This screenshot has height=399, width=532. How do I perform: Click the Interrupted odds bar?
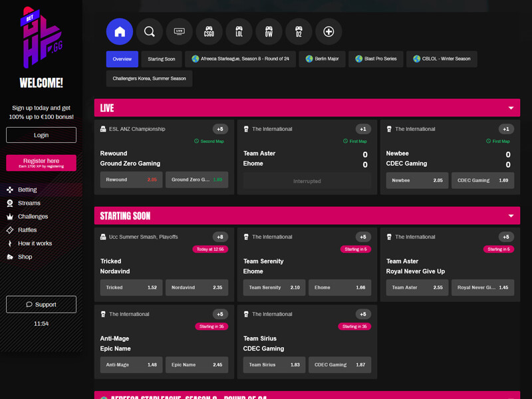[307, 181]
